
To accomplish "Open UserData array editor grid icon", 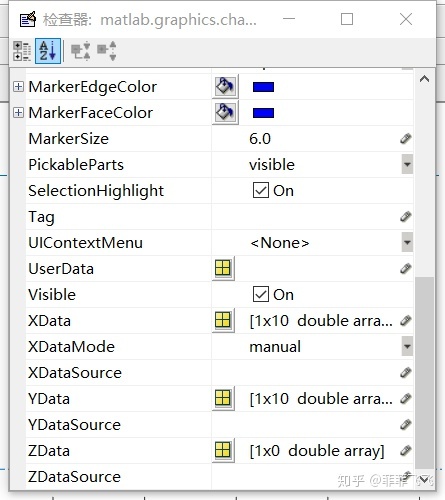I will [x=223, y=268].
